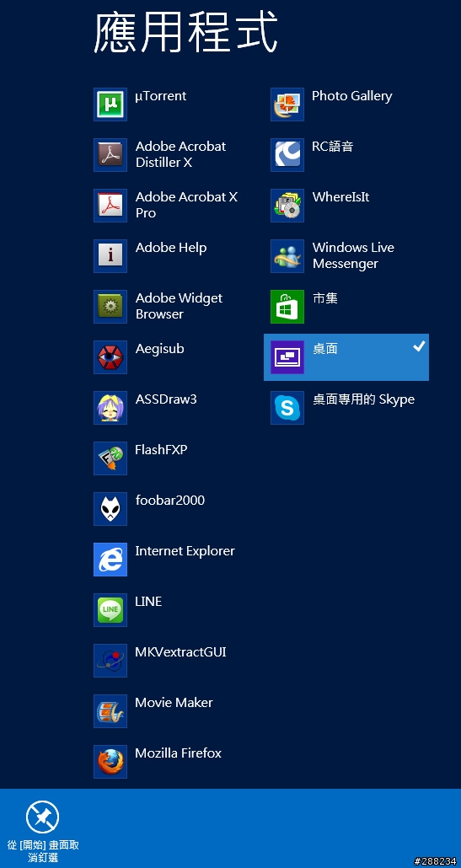Click the Adobe Acrobat Distiller X label

click(x=180, y=154)
